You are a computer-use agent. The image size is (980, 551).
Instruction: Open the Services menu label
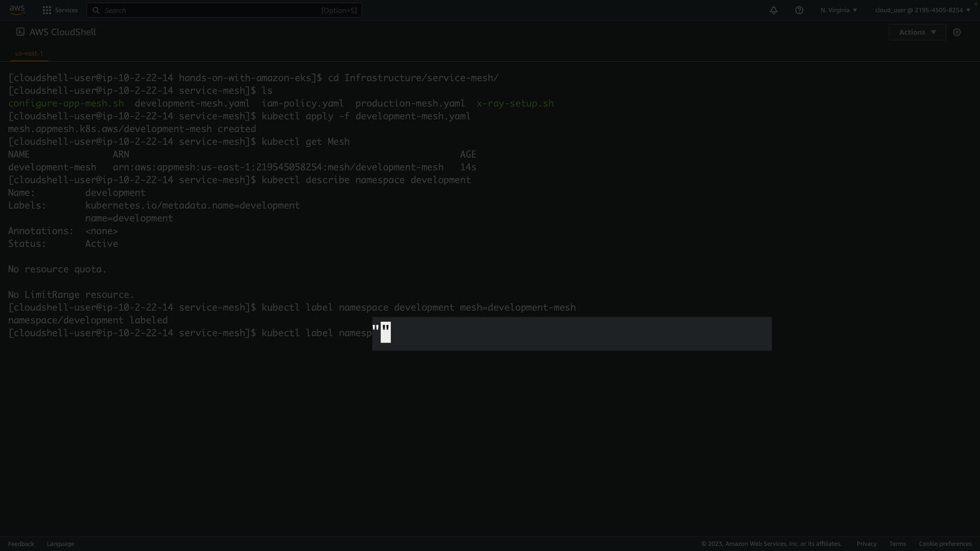coord(66,10)
